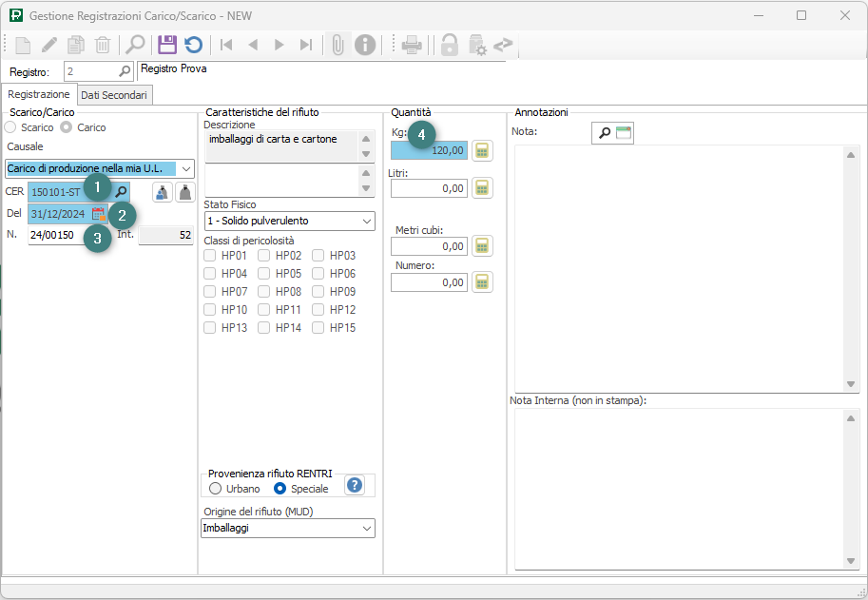Select the Scarico radio option
The height and width of the screenshot is (600, 868).
10,127
